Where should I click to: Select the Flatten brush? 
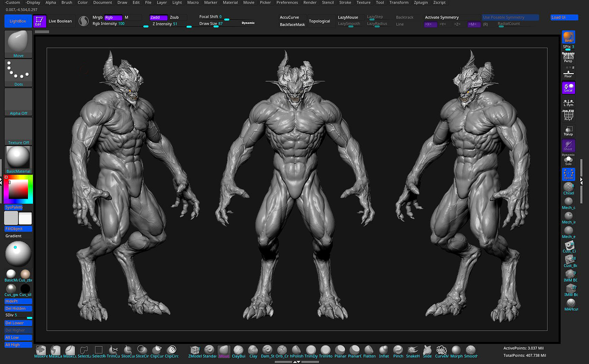369,351
